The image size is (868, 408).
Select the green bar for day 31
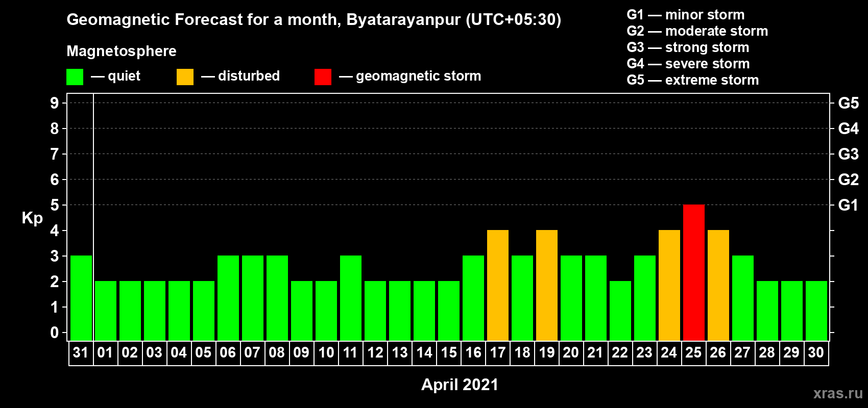point(81,298)
